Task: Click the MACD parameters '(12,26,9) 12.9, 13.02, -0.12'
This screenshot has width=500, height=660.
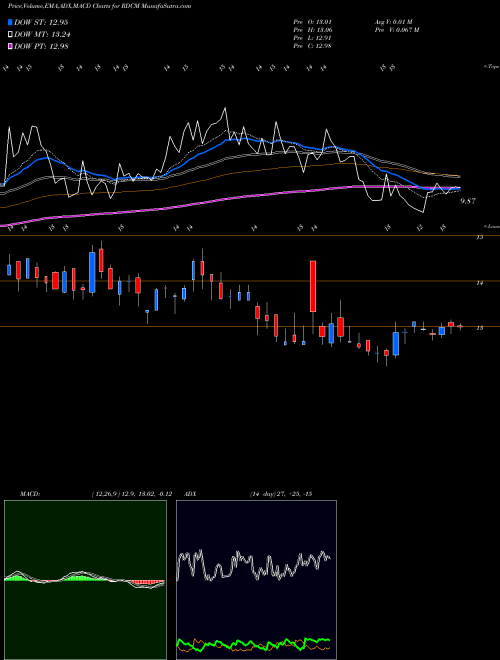Action: tap(132, 494)
